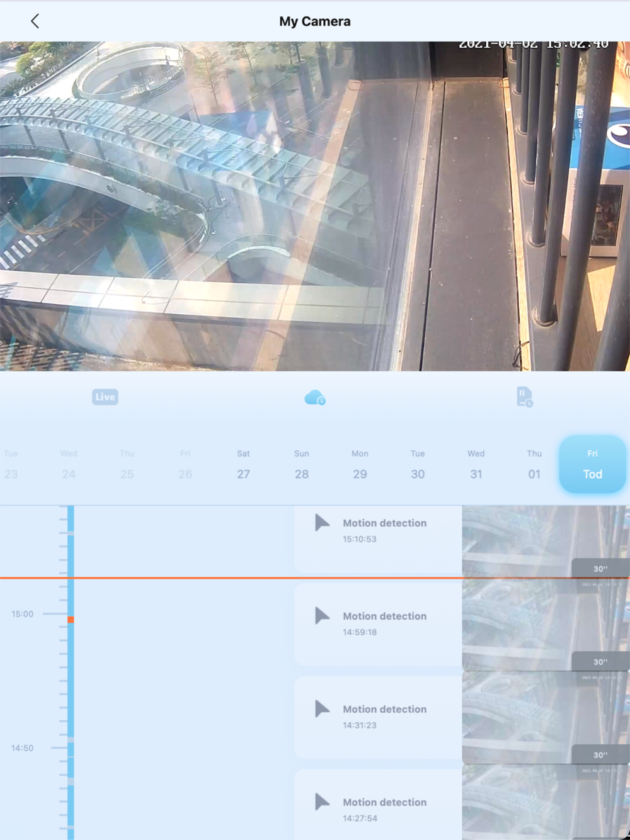Viewport: 630px width, 840px height.
Task: Open SD card recordings playback
Action: pyautogui.click(x=524, y=397)
